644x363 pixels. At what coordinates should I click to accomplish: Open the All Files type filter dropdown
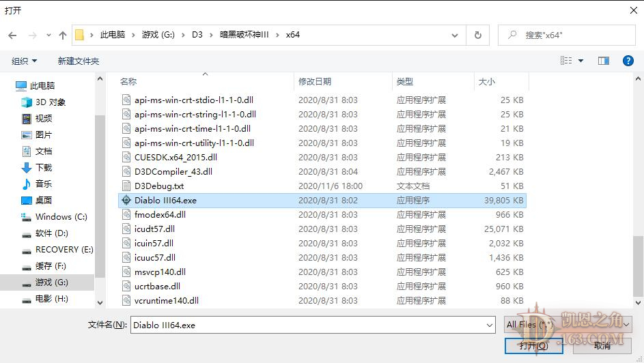[x=568, y=325]
